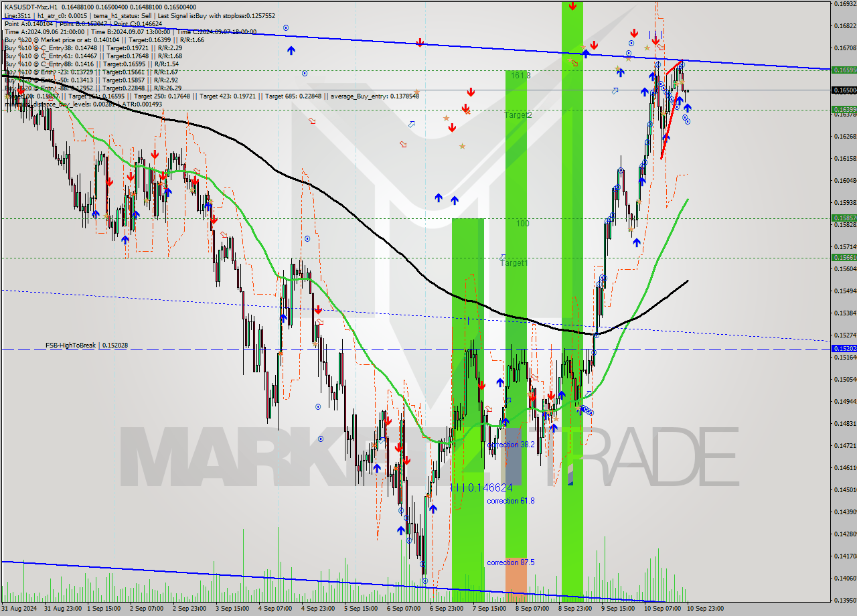Image resolution: width=857 pixels, height=616 pixels.
Task: Select the 'correction 87.5' label
Action: coord(511,562)
